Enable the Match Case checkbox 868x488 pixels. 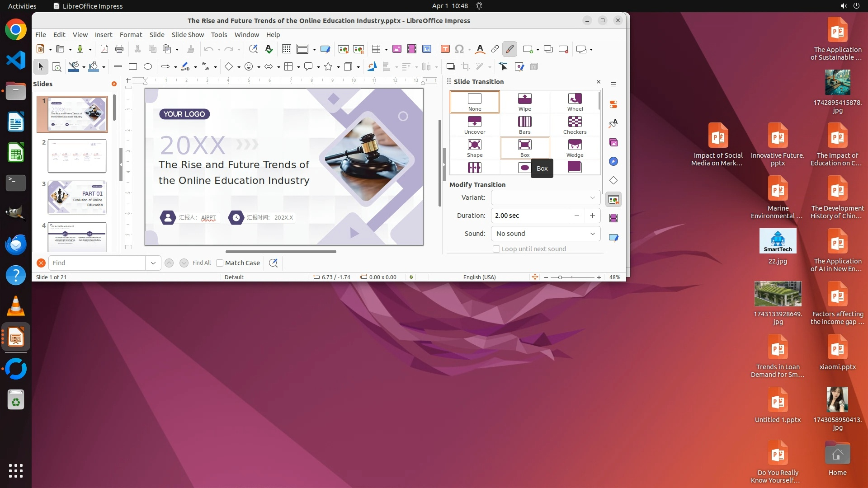220,263
